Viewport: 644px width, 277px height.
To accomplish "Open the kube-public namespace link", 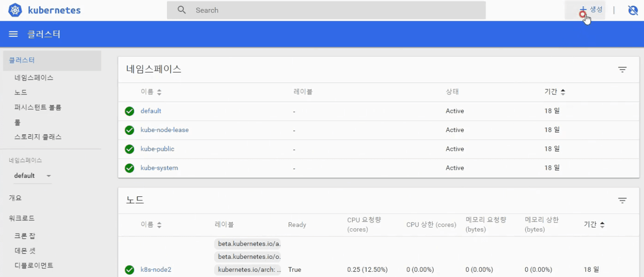I will coord(157,149).
